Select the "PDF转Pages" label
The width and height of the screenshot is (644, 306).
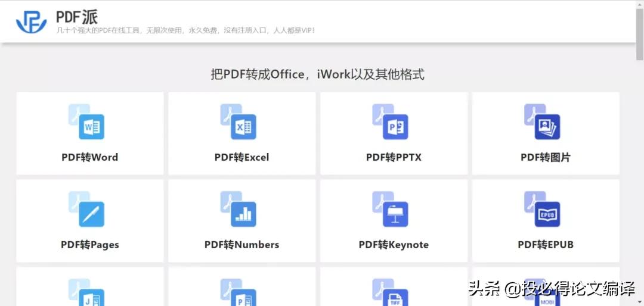(x=90, y=245)
